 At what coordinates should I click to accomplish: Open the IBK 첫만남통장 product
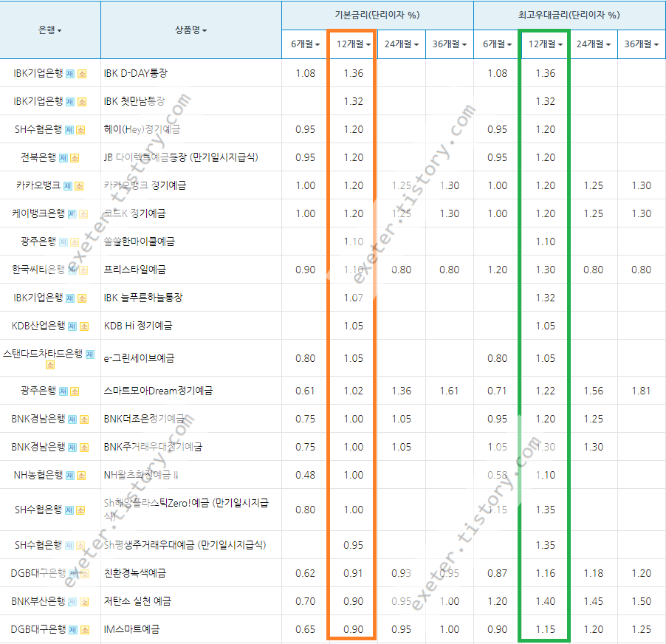[134, 101]
